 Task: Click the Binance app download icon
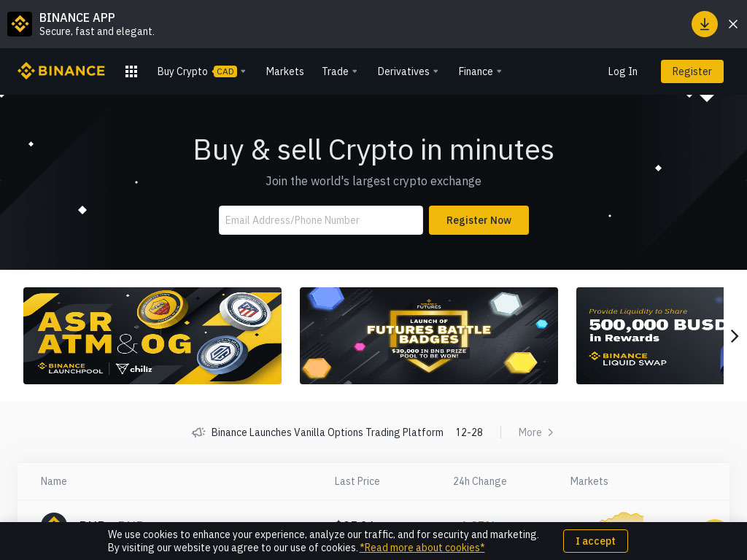point(704,24)
